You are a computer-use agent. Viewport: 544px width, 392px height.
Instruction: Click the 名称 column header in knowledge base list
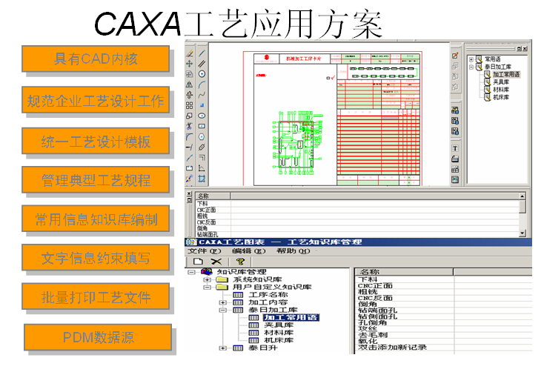coord(404,272)
